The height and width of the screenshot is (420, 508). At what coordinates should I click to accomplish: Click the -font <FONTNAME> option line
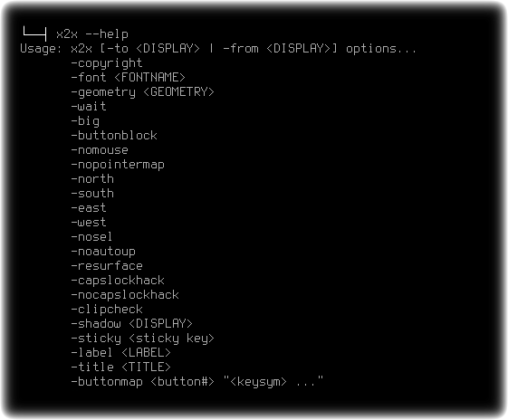pos(128,78)
